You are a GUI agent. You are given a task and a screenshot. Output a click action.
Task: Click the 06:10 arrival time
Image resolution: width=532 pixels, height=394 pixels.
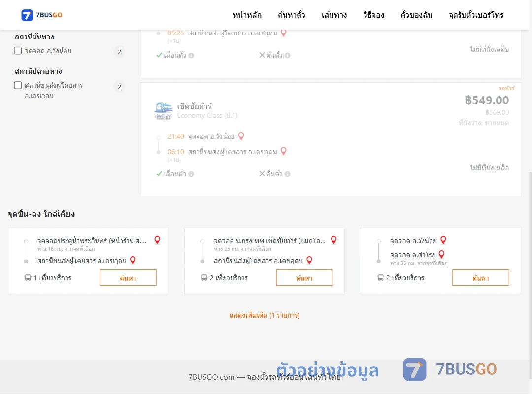point(176,152)
